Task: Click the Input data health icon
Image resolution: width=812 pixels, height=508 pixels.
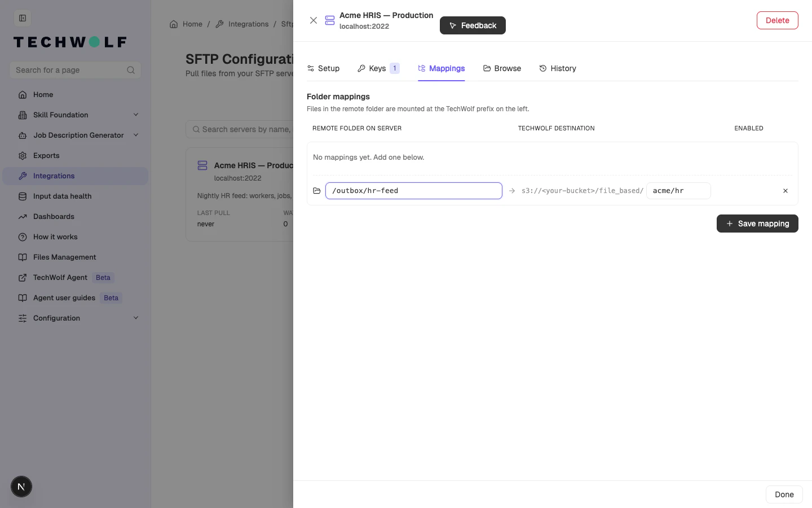Action: [23, 196]
